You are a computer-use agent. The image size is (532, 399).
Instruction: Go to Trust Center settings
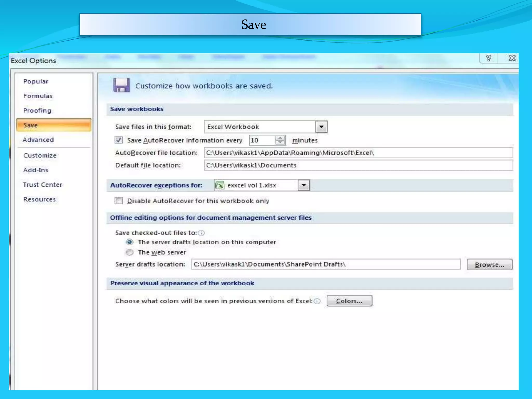pyautogui.click(x=43, y=185)
